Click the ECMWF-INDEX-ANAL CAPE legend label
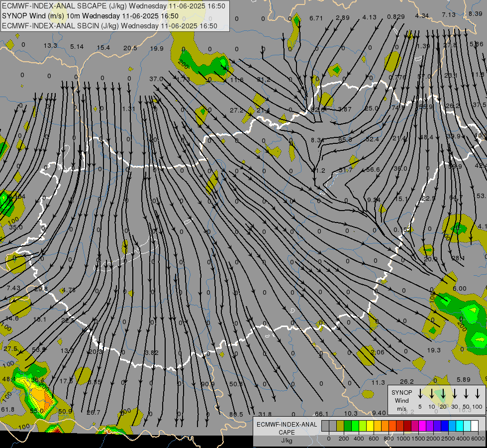This screenshot has width=487, height=448. pyautogui.click(x=287, y=432)
